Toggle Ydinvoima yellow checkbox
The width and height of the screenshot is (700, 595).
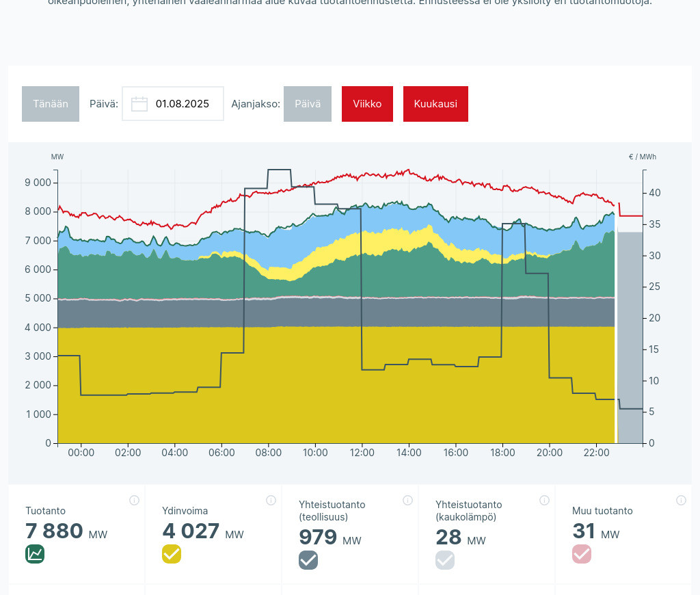pyautogui.click(x=172, y=554)
